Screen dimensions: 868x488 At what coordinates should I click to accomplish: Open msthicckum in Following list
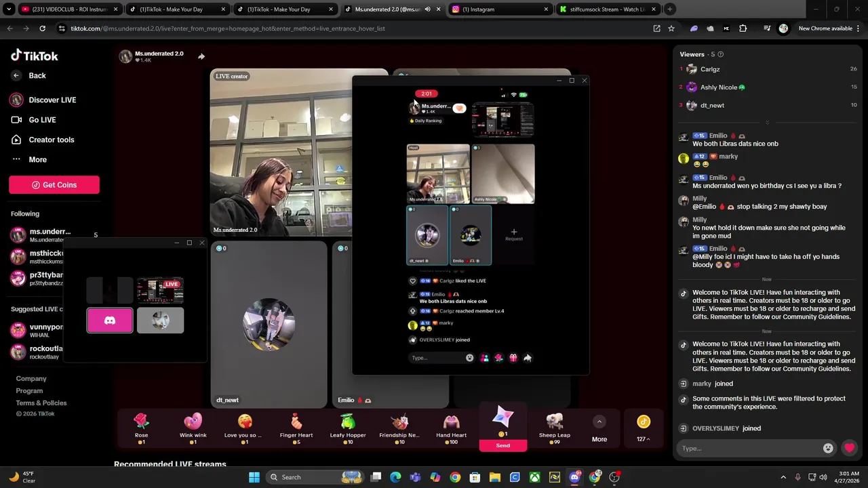(x=37, y=256)
